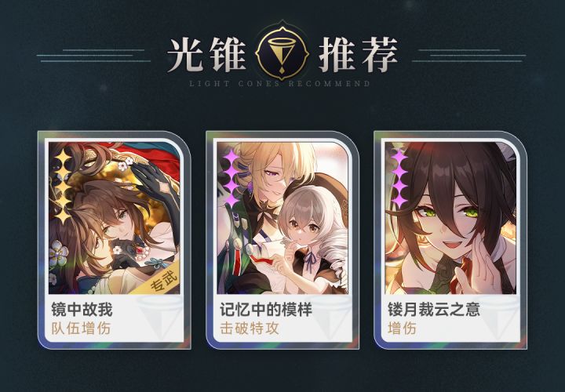
Task: Click the LIGHT CONES RECOMMEND subtitle
Action: (280, 84)
